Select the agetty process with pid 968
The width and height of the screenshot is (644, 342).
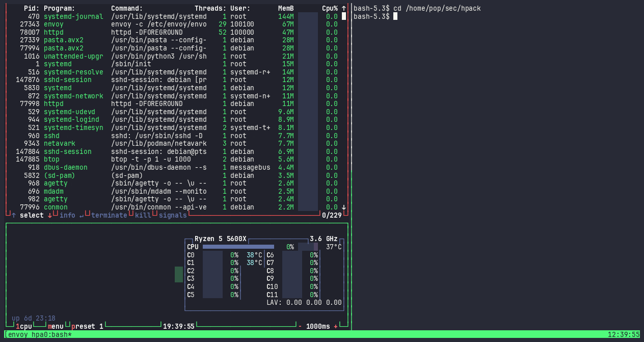click(174, 183)
